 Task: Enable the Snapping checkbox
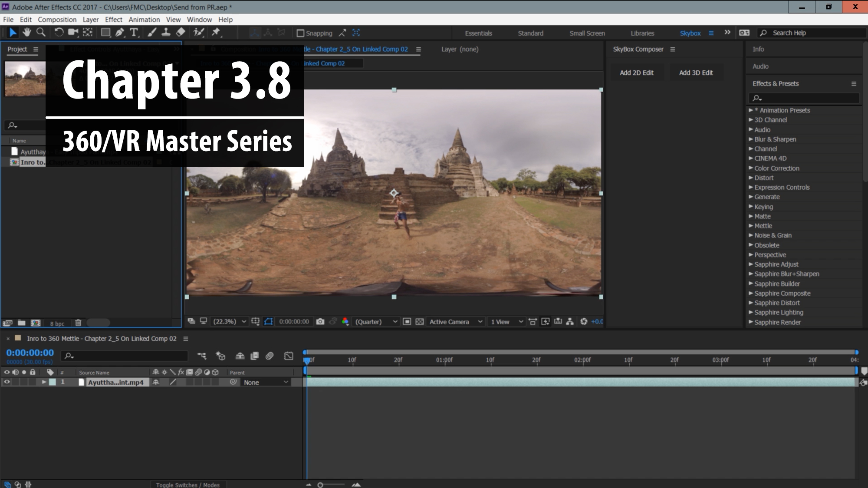coord(300,33)
